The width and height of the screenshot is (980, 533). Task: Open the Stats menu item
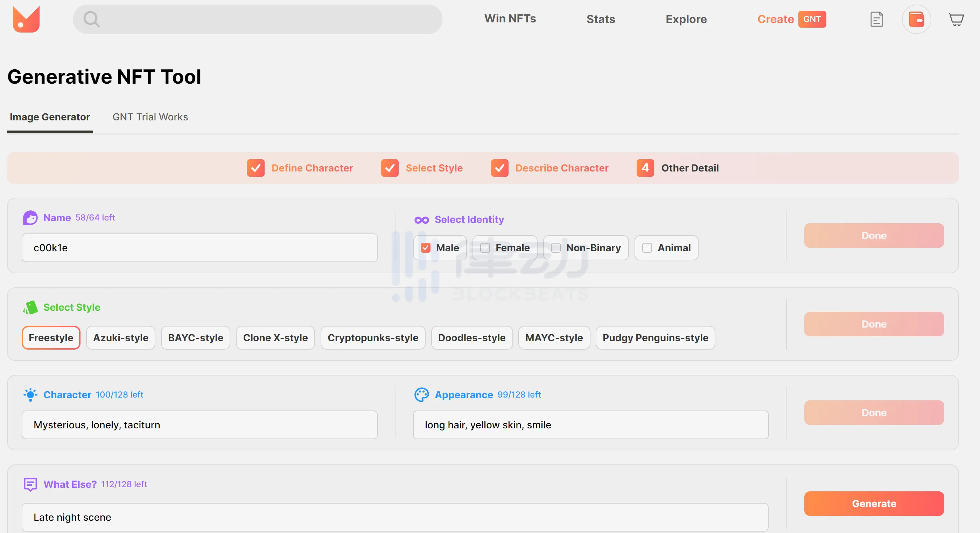pyautogui.click(x=600, y=19)
